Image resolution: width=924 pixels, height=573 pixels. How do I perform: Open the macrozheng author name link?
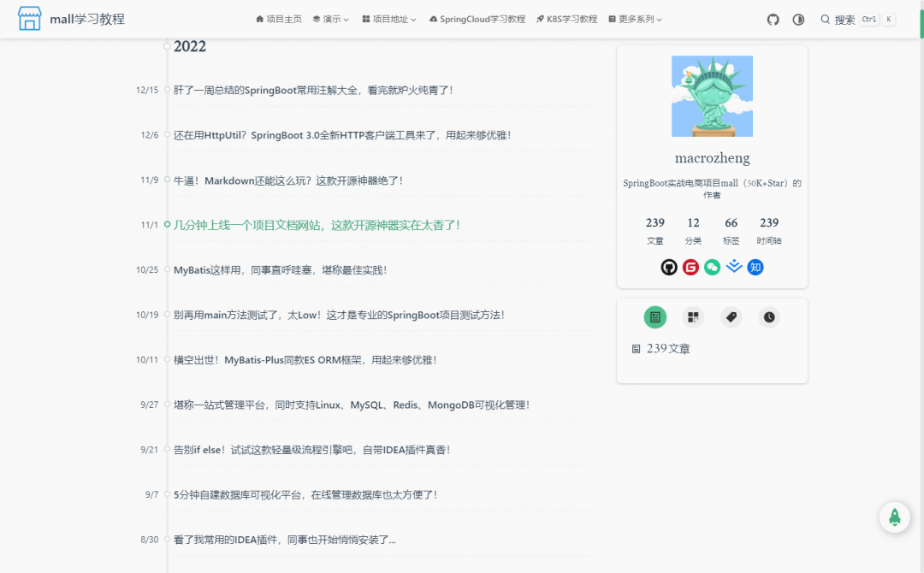coord(712,158)
